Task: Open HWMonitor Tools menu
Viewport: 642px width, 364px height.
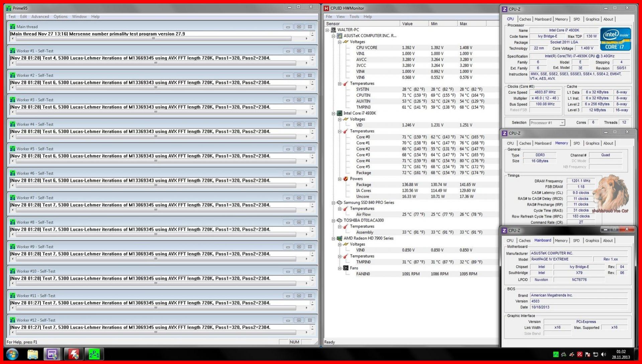Action: pos(354,16)
